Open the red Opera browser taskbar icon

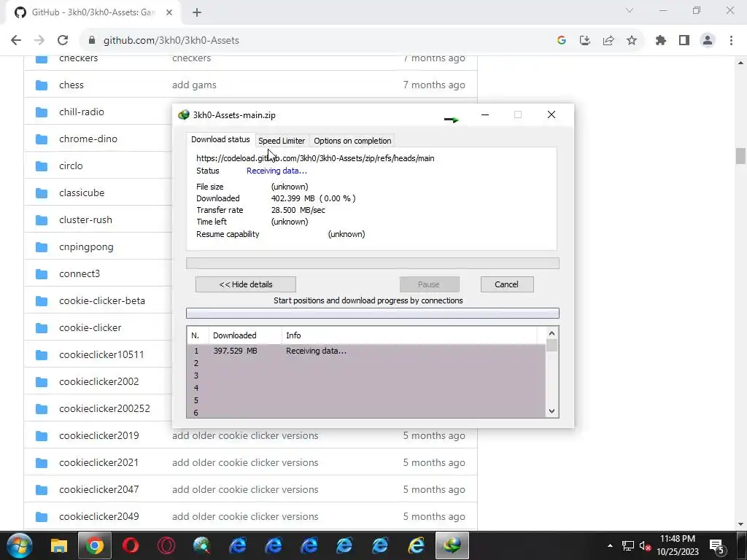pyautogui.click(x=131, y=545)
